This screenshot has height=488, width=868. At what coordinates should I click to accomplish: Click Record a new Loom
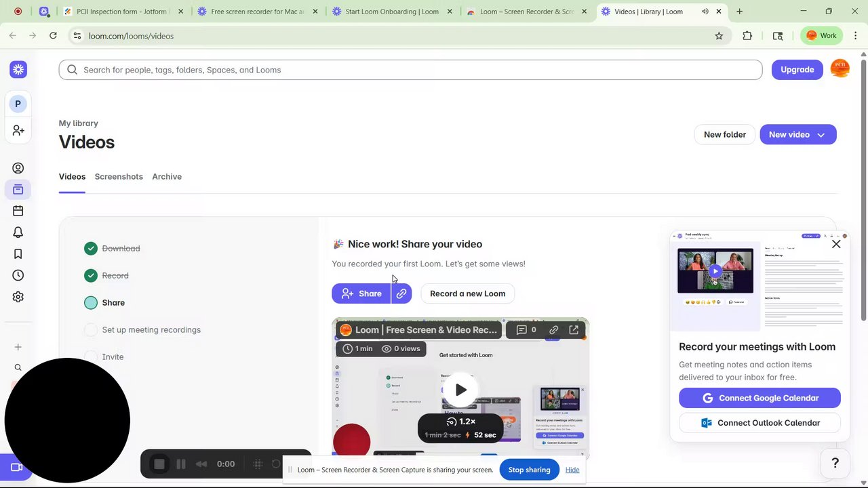[x=467, y=293]
